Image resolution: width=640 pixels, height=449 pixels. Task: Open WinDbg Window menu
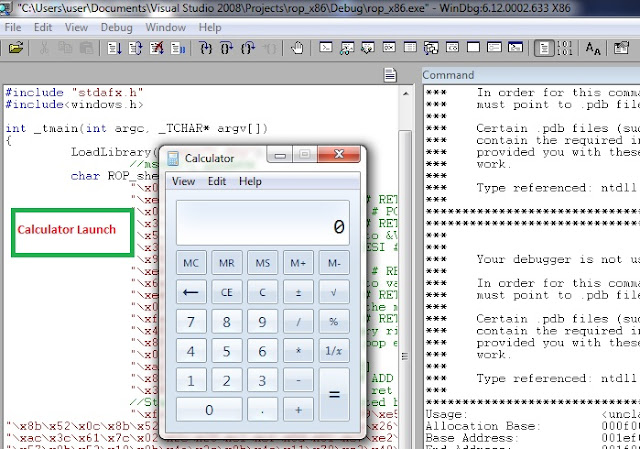click(x=166, y=27)
